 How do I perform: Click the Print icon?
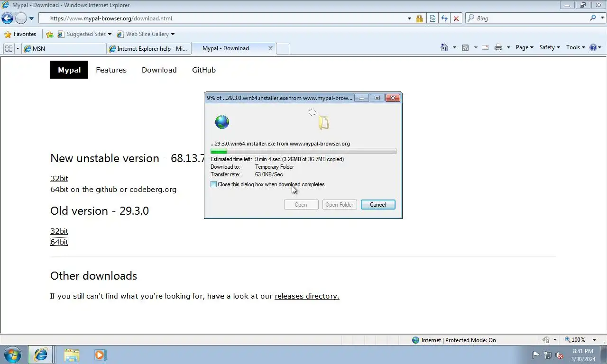(498, 47)
